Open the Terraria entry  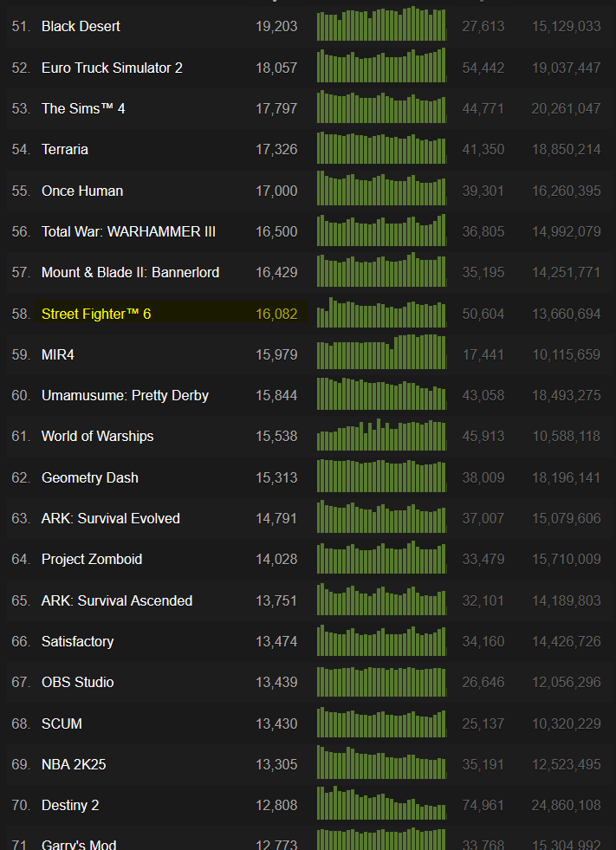click(65, 149)
